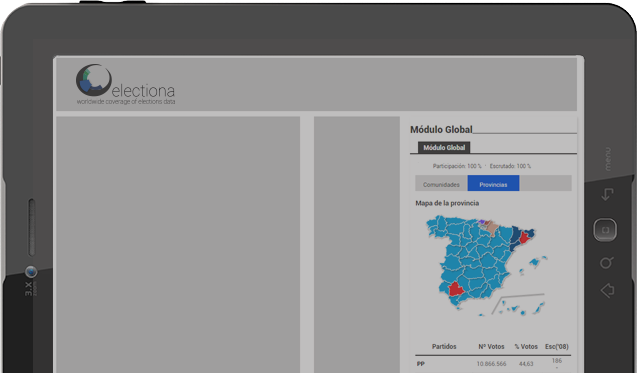
Task: Tap the tablet center home button
Action: coord(605,230)
